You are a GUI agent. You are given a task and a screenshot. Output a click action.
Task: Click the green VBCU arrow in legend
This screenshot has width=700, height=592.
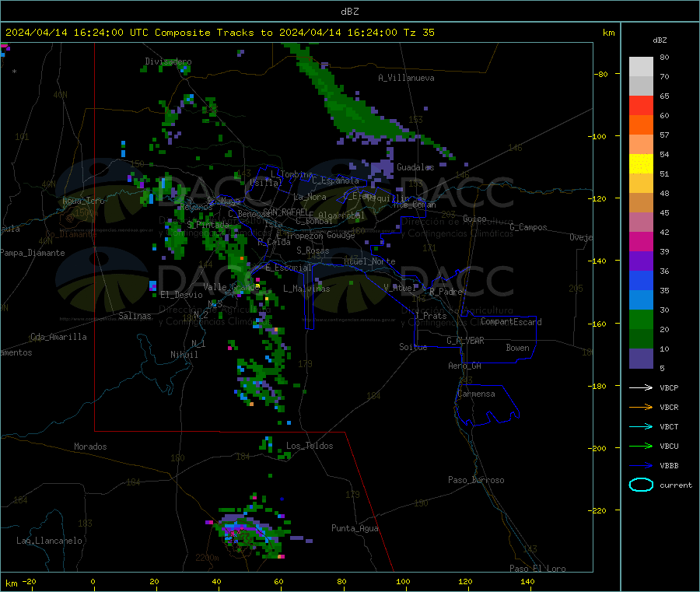(641, 446)
